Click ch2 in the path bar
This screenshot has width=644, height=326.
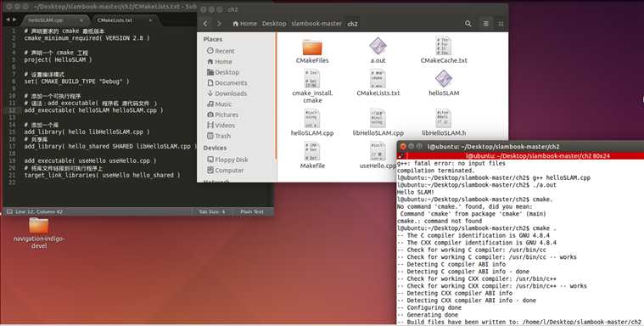[352, 24]
